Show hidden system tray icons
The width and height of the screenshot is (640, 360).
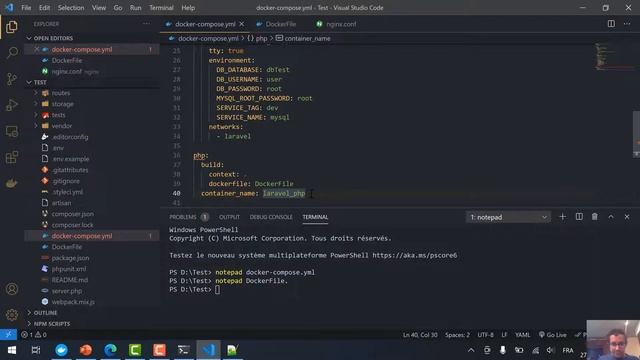pyautogui.click(x=471, y=350)
